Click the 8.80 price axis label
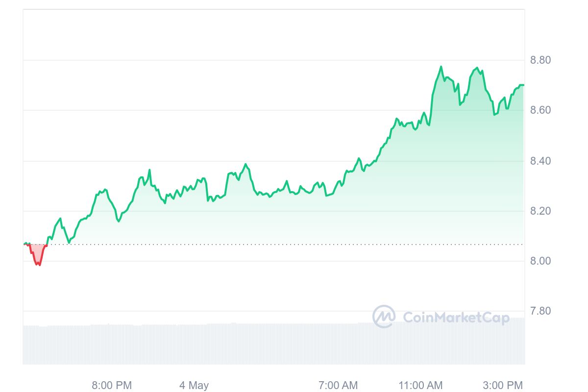 click(x=540, y=60)
